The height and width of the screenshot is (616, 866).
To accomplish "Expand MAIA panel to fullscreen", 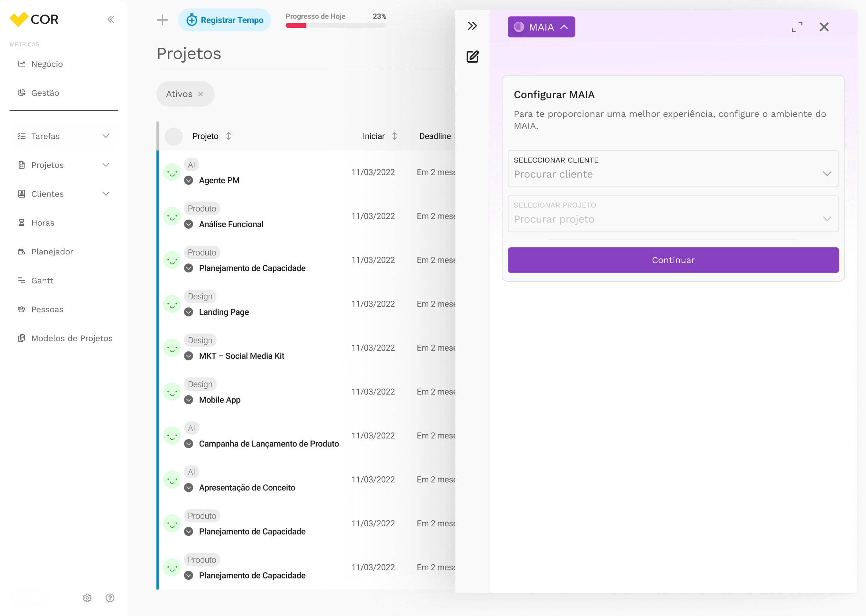I will click(797, 27).
